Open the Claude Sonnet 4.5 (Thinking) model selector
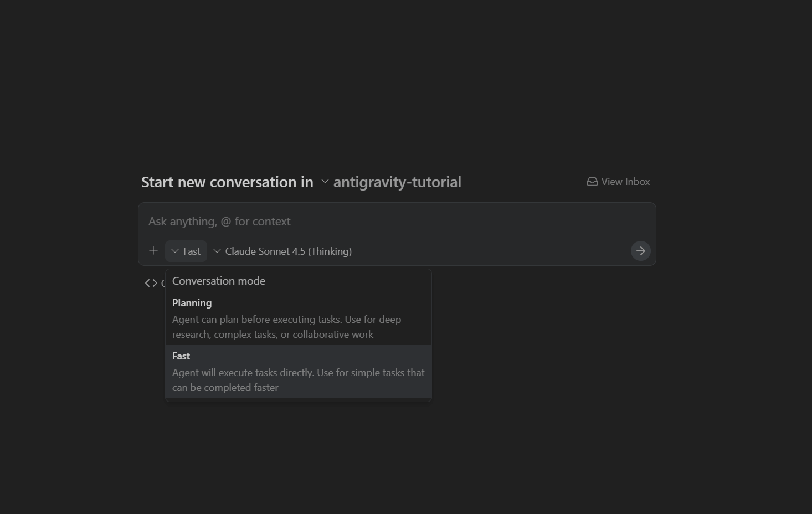The height and width of the screenshot is (514, 812). tap(288, 251)
